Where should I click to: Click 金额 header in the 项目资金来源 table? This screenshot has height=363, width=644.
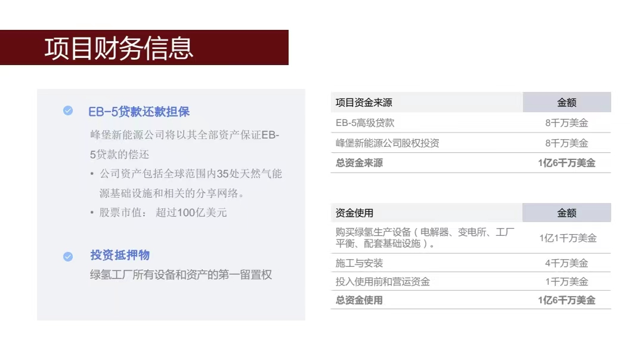coord(566,103)
